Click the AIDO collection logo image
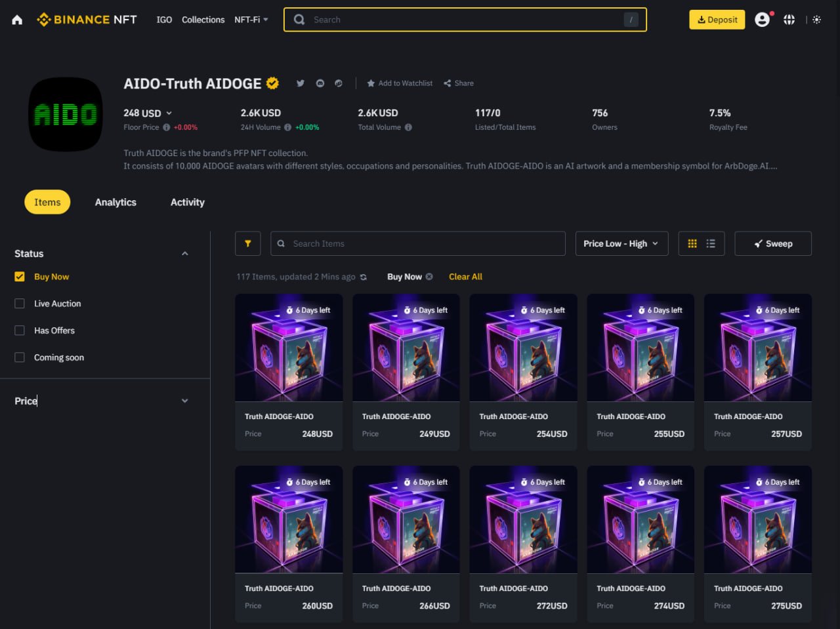Viewport: 840px width, 629px height. point(66,115)
